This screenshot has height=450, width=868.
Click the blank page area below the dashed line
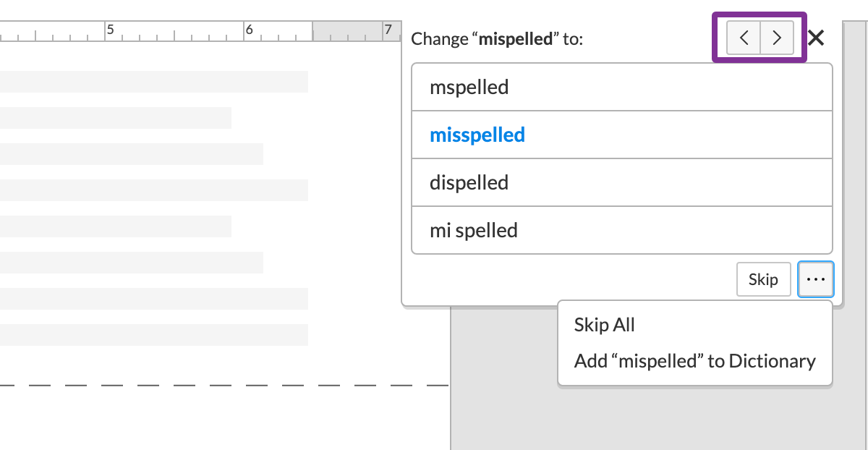coord(217,420)
